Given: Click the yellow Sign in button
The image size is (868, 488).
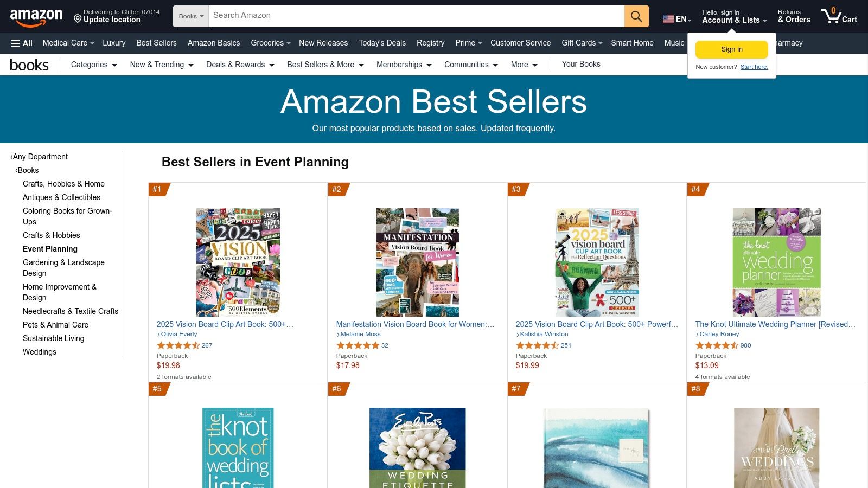Looking at the screenshot, I should [x=731, y=49].
